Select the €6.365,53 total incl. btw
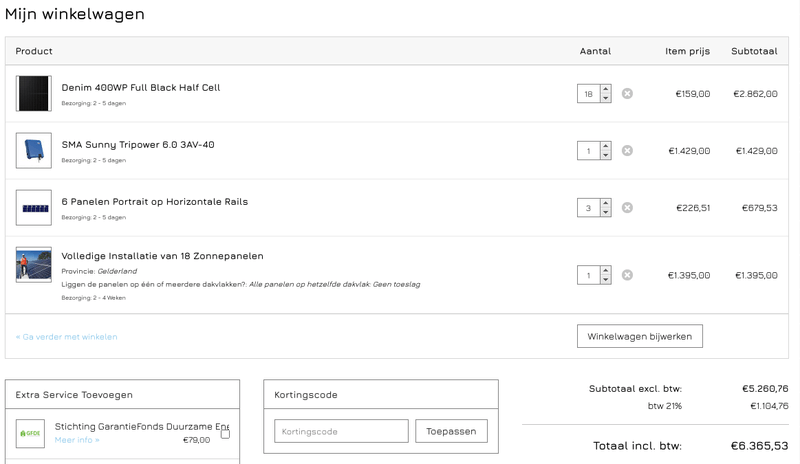Image resolution: width=800 pixels, height=464 pixels. point(759,446)
